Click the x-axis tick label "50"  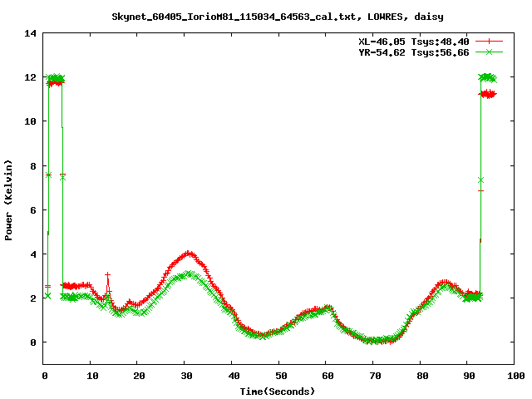click(281, 376)
